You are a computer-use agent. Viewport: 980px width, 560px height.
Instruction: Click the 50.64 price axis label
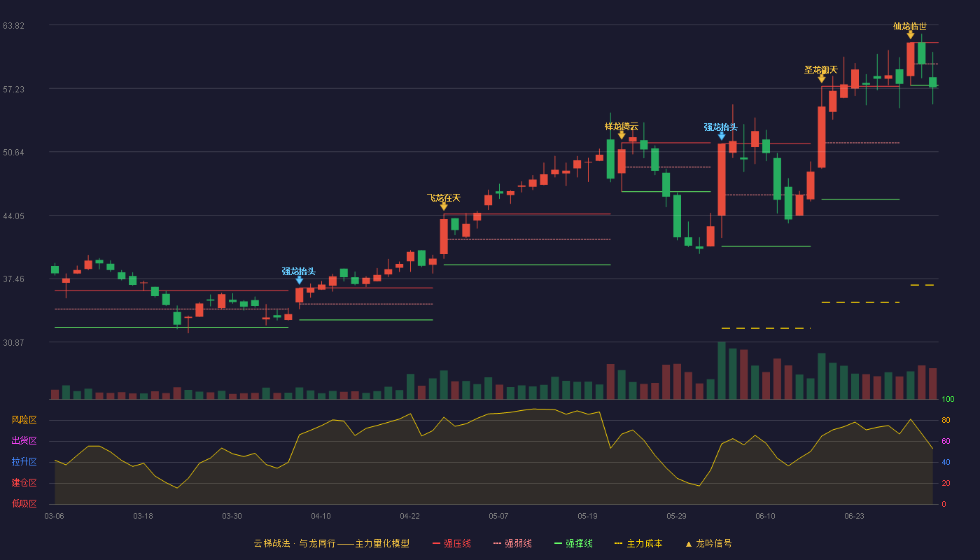pyautogui.click(x=14, y=152)
